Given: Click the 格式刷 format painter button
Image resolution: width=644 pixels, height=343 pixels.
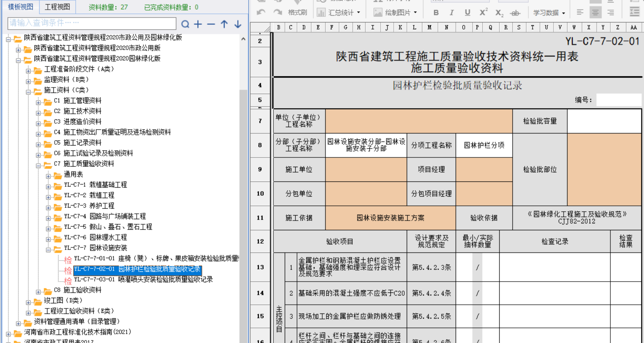Looking at the screenshot, I should click(x=297, y=13).
